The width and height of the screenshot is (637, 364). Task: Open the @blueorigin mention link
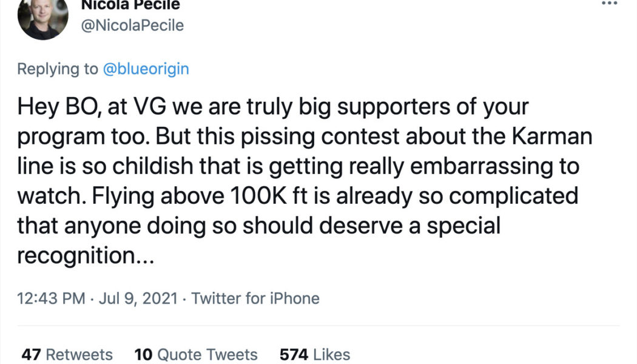point(146,69)
